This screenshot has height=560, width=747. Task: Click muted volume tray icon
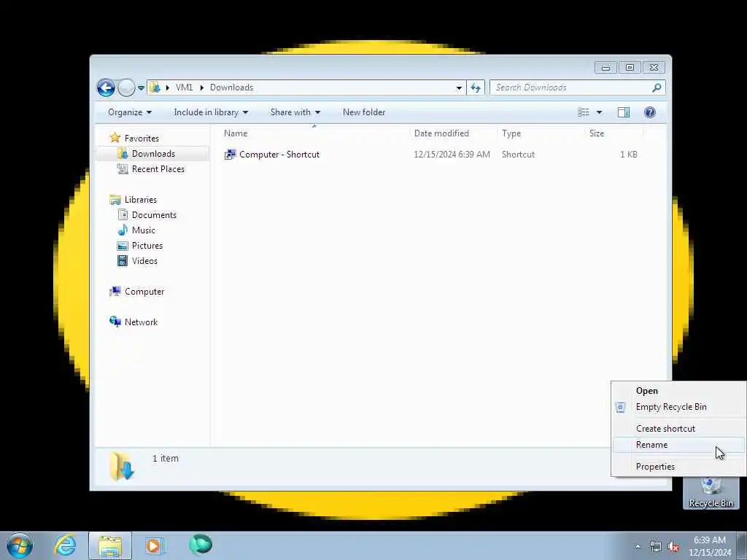pyautogui.click(x=673, y=547)
